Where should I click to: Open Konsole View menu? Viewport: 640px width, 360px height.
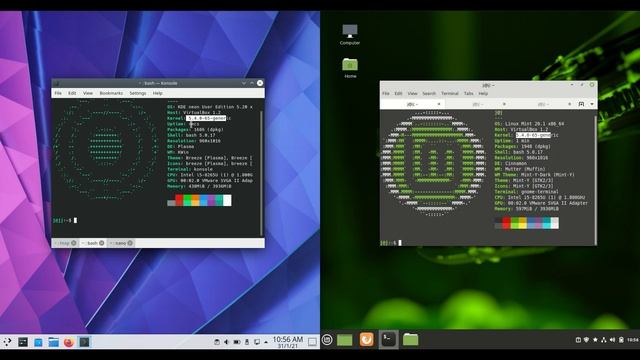[88, 93]
